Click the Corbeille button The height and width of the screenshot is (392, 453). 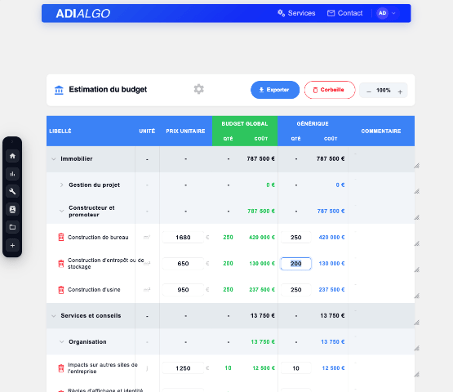pos(329,90)
